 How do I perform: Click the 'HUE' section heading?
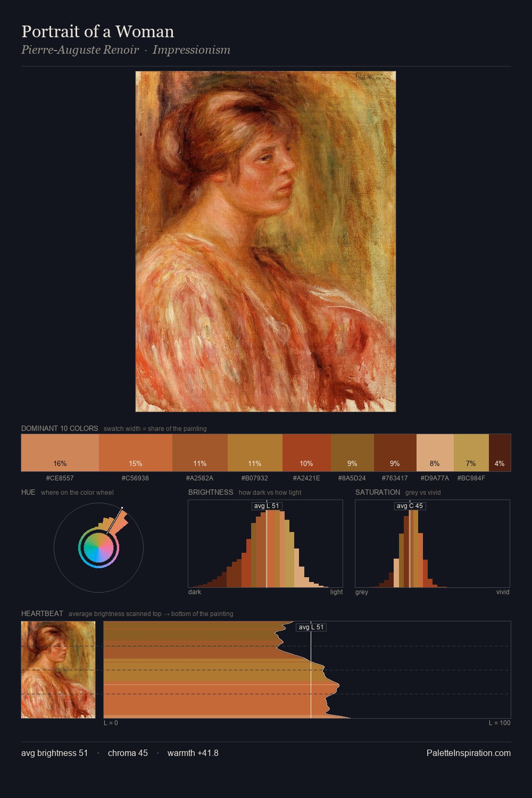[28, 492]
